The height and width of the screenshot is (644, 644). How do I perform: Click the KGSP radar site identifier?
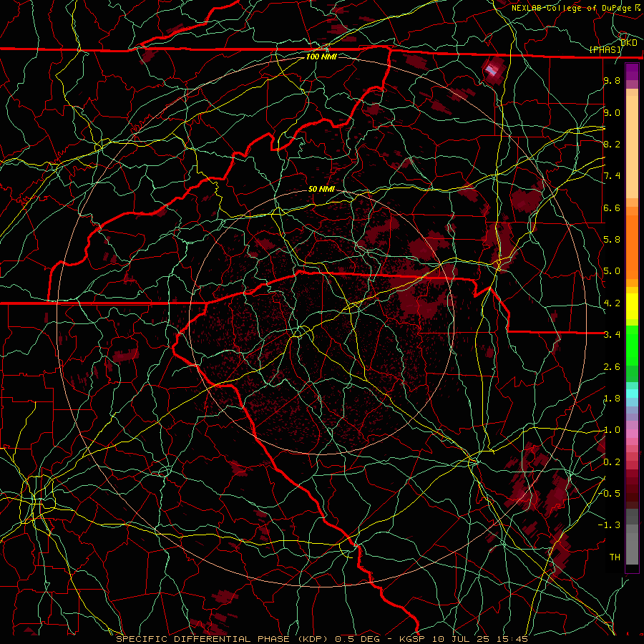413,639
